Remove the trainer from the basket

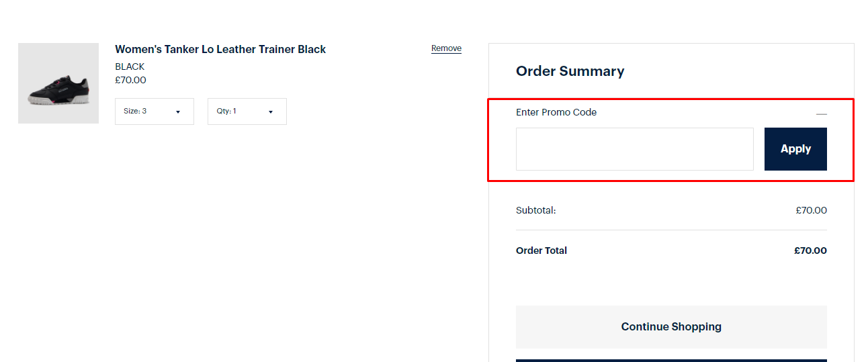(446, 48)
